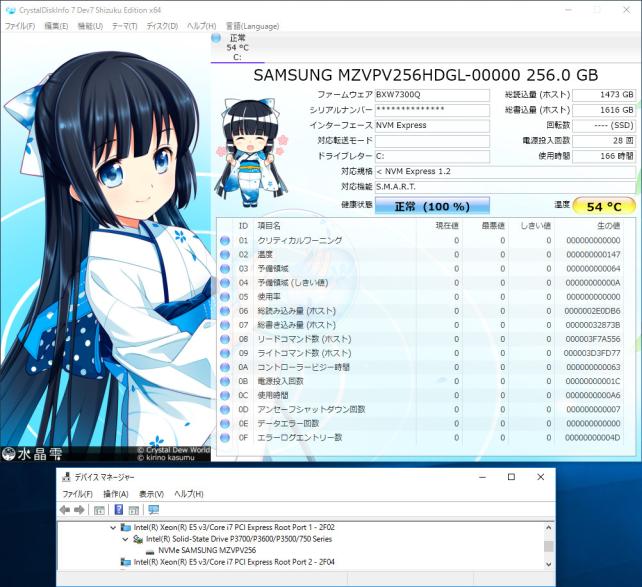Click the 正常 (100 %) health status button
The height and width of the screenshot is (587, 642).
coord(432,206)
